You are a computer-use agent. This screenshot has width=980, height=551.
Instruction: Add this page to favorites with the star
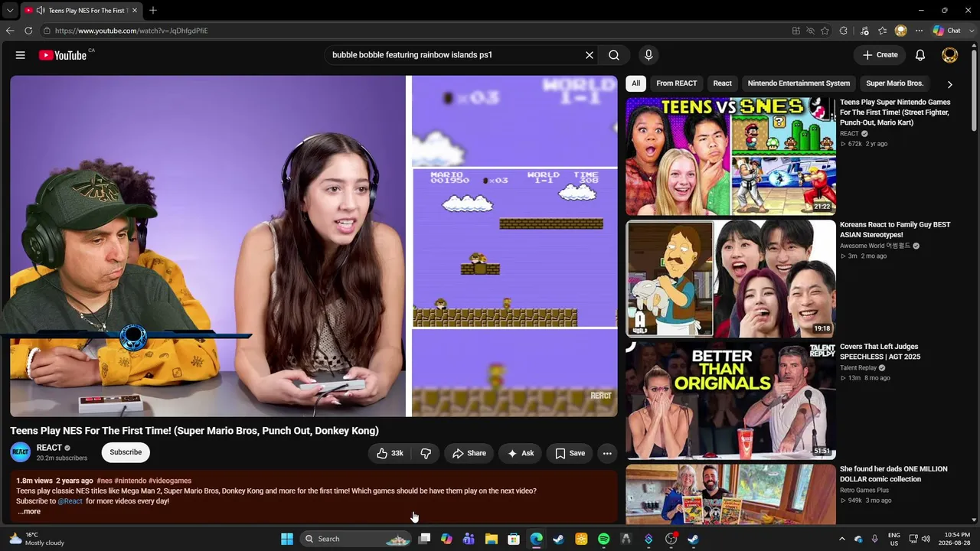click(x=825, y=31)
